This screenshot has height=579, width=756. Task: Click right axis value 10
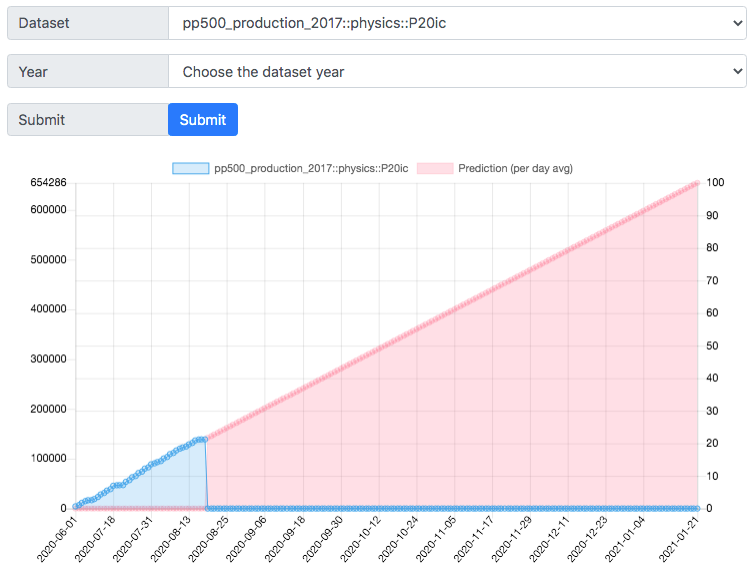pos(712,476)
